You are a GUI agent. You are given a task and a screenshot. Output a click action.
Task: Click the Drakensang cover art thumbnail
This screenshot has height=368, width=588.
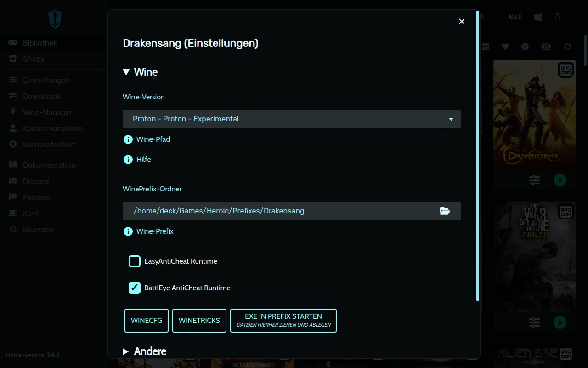coord(535,115)
